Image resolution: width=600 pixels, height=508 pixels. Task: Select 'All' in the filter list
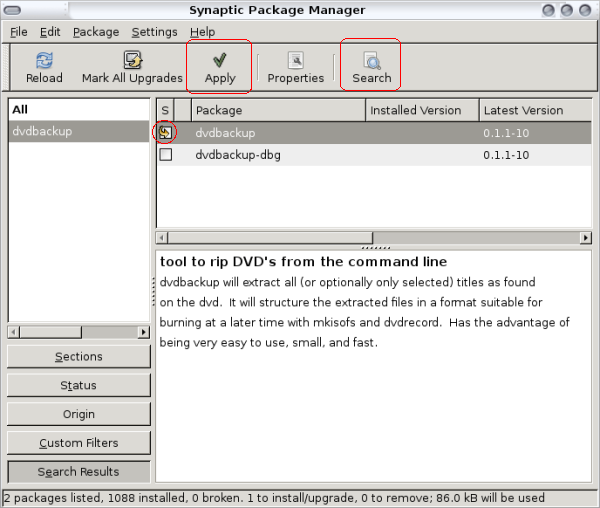(79, 110)
